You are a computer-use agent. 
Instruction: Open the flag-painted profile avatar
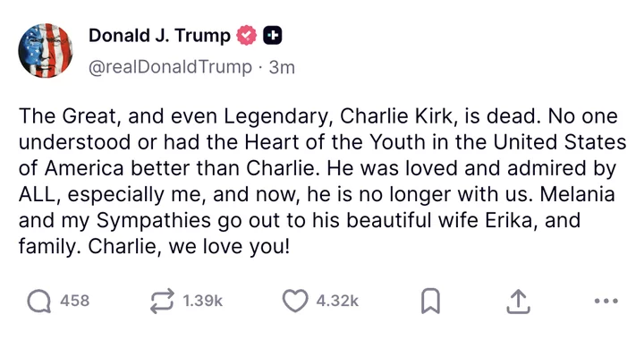point(46,50)
